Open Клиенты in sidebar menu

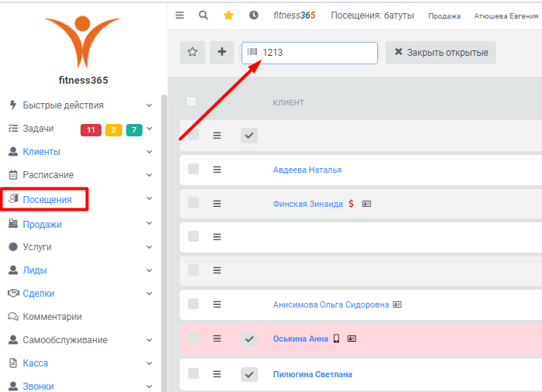tap(42, 152)
